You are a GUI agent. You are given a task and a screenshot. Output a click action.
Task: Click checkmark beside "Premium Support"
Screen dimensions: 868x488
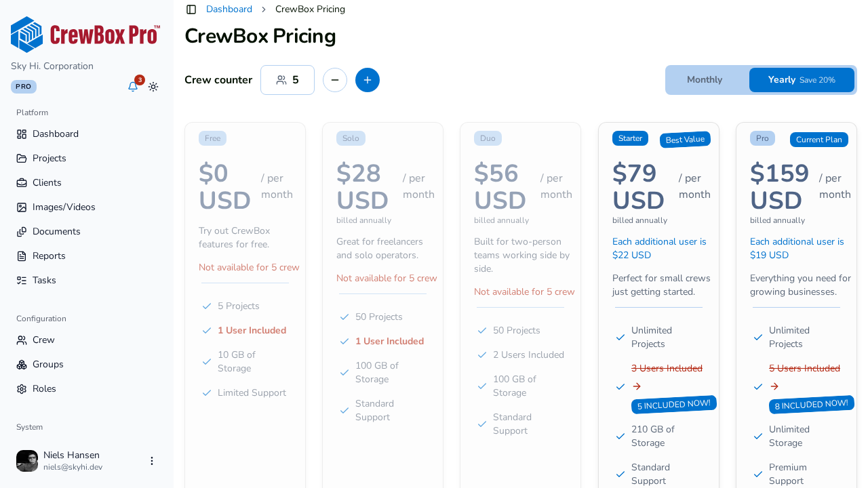(x=758, y=474)
